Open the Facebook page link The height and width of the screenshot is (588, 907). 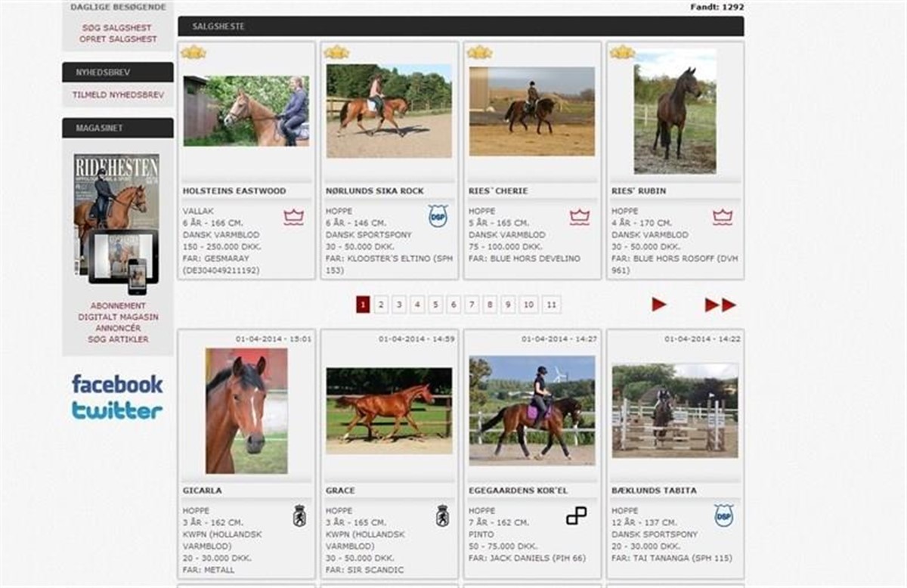(117, 384)
